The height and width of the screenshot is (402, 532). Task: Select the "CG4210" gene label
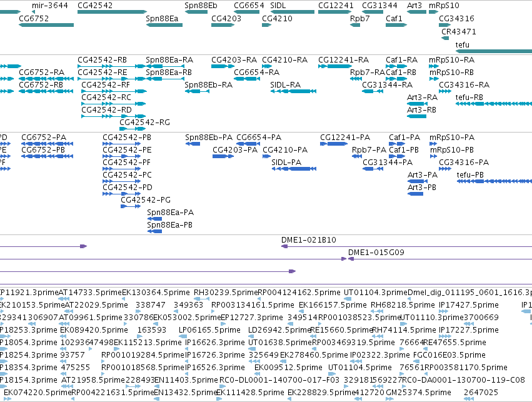click(277, 18)
